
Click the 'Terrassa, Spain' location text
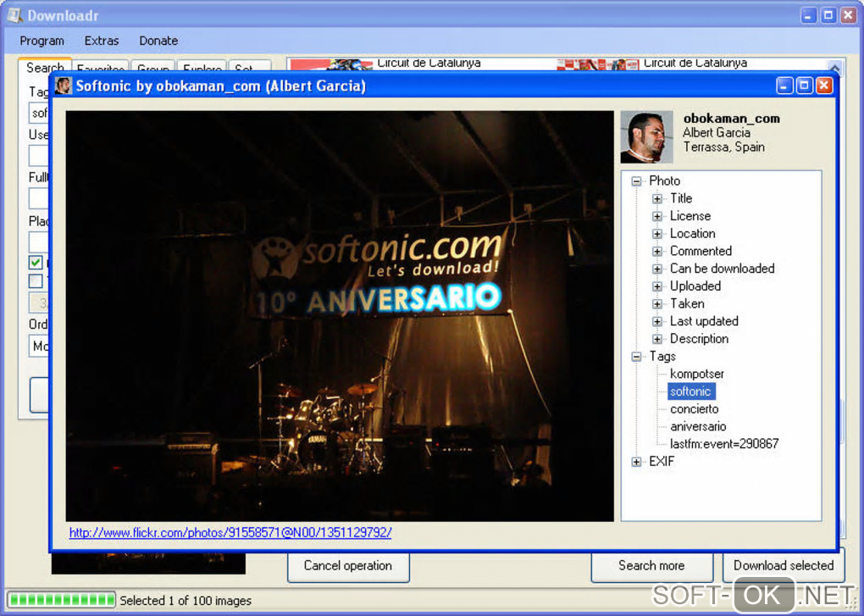[x=724, y=147]
